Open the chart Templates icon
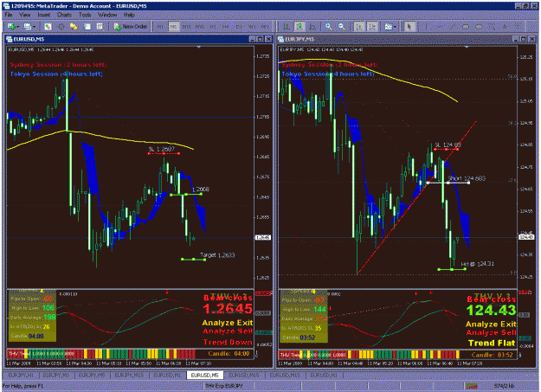The image size is (541, 392). click(388, 27)
